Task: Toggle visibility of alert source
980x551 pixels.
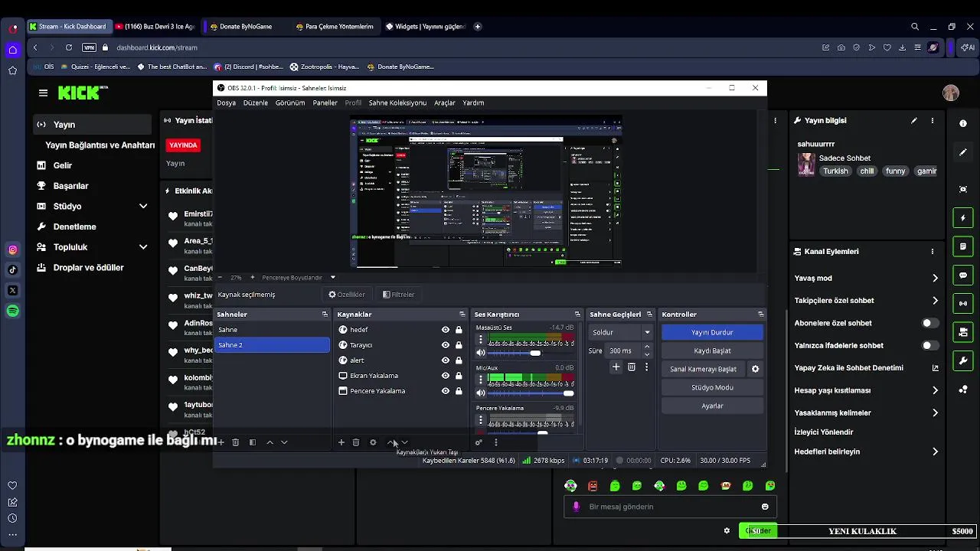Action: pos(446,360)
